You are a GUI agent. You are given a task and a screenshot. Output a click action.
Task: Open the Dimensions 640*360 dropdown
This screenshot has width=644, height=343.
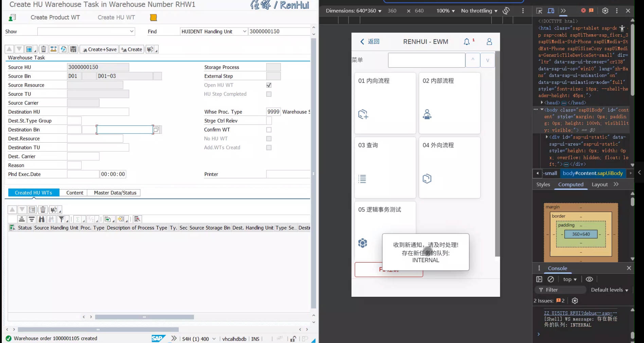(354, 11)
